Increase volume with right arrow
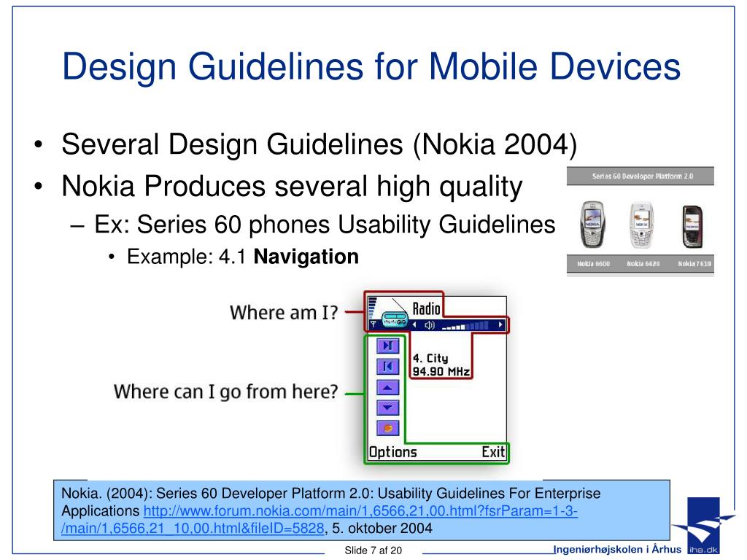Screen dimensions: 747x560 click(500, 324)
